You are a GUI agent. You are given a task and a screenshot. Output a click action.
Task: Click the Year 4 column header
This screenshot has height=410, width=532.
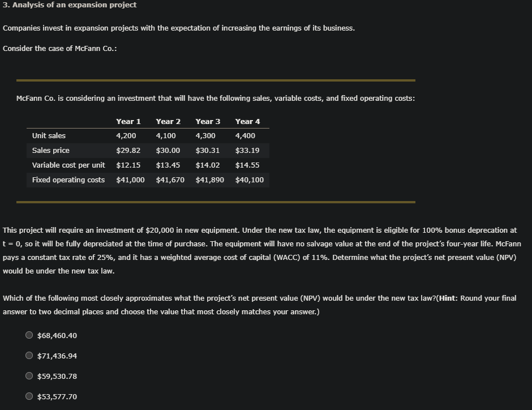(x=247, y=121)
